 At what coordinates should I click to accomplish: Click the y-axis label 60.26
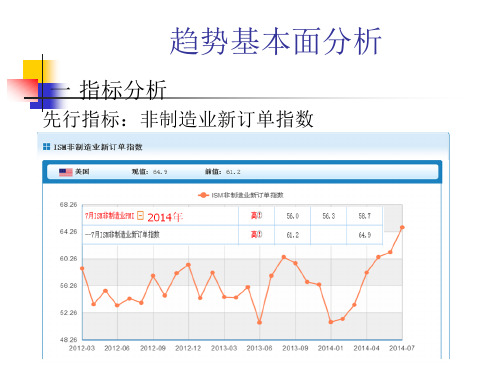tap(68, 258)
